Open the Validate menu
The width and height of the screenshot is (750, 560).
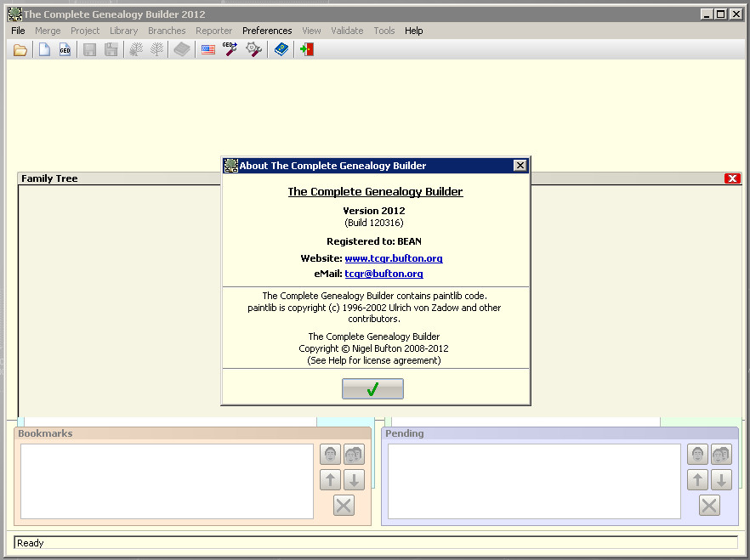tap(347, 31)
